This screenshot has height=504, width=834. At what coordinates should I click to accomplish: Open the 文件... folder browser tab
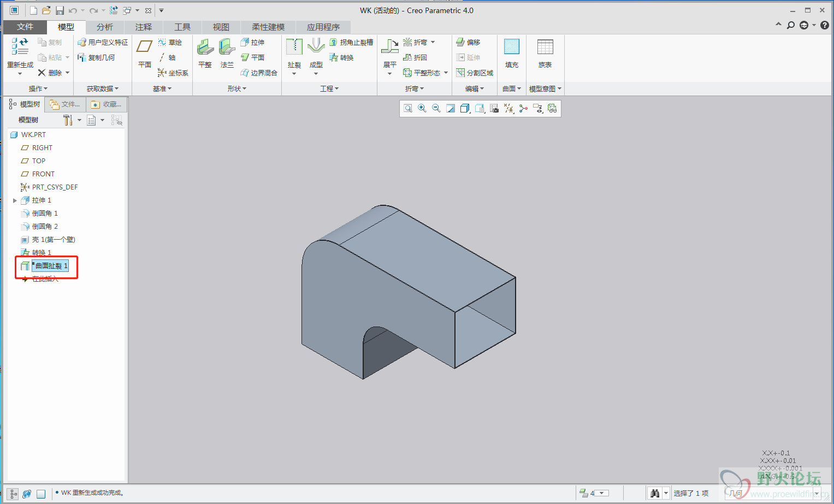(x=65, y=104)
